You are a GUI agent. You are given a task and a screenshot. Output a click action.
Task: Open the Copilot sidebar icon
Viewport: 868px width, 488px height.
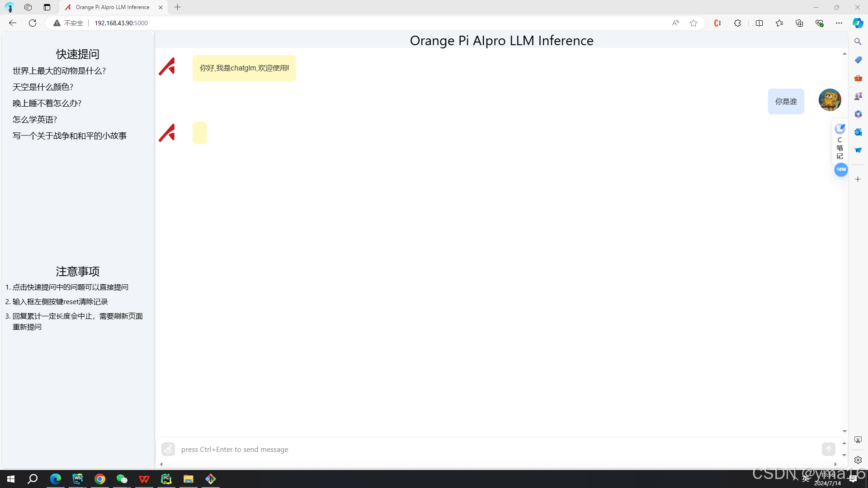point(858,23)
